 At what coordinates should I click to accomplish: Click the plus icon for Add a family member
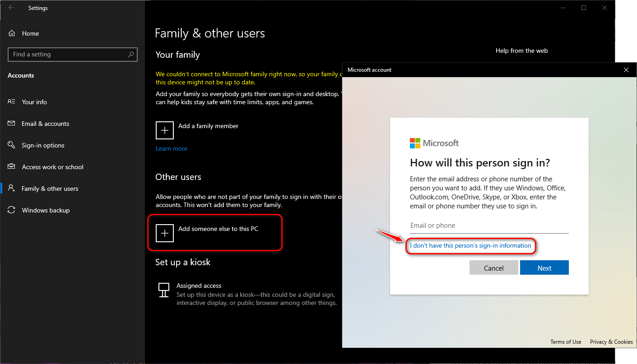click(165, 130)
